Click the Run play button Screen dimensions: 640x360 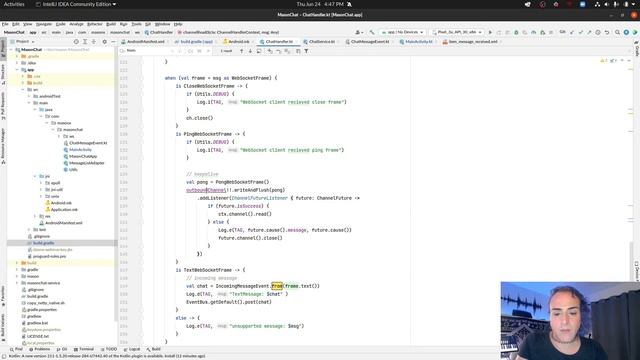[490, 32]
